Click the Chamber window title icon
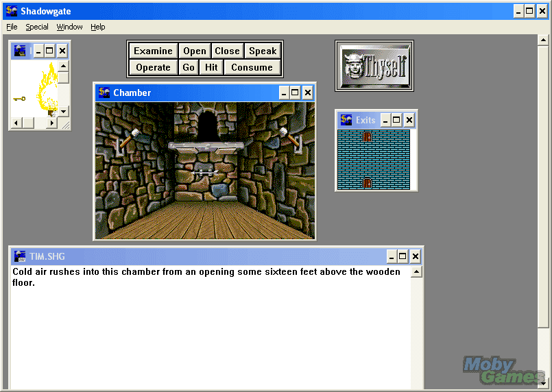Image resolution: width=552 pixels, height=392 pixels. 104,93
